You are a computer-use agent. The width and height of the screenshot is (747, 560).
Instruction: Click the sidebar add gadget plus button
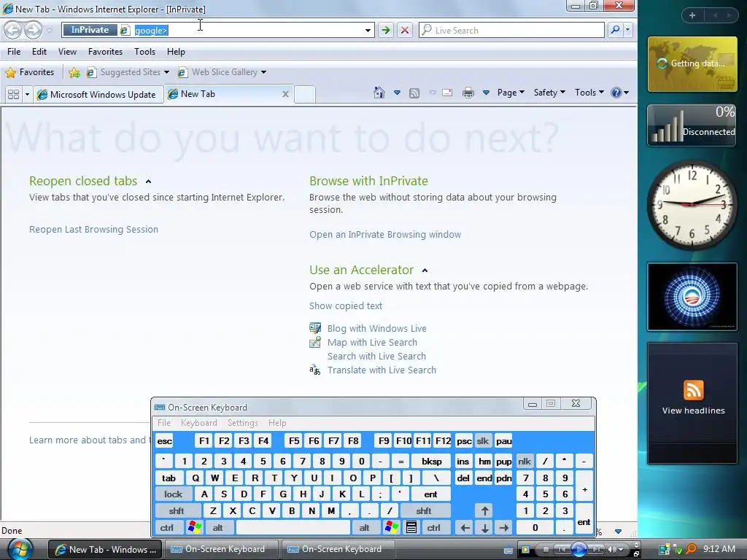coord(692,15)
